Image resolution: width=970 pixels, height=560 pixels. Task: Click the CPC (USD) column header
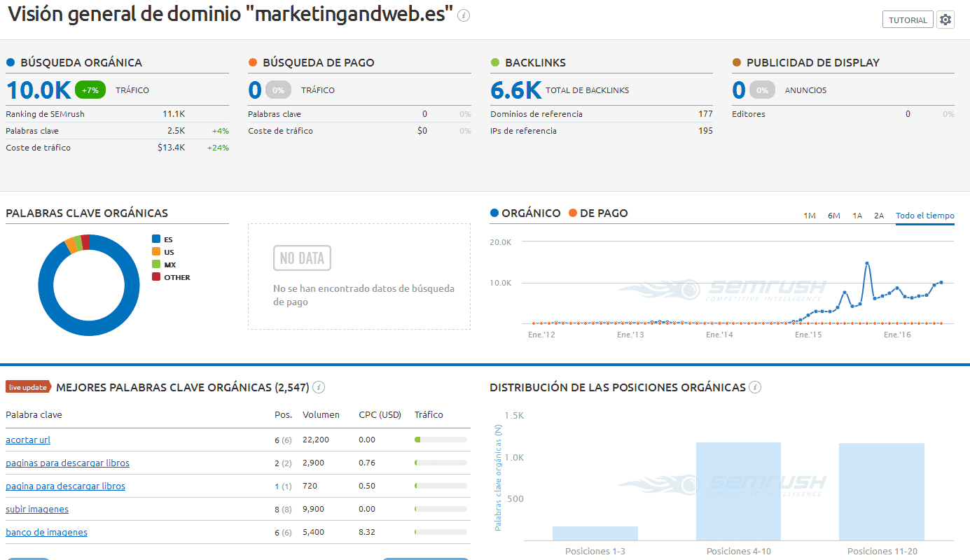point(380,415)
